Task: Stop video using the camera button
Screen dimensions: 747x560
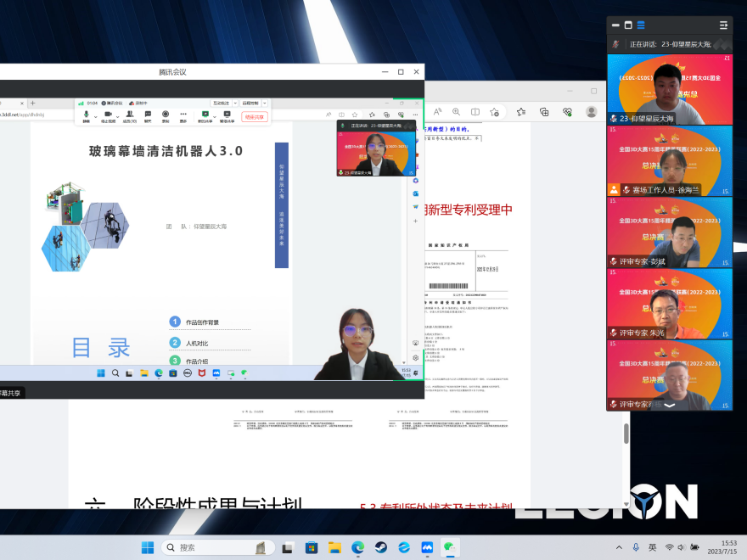Action: coord(108,115)
